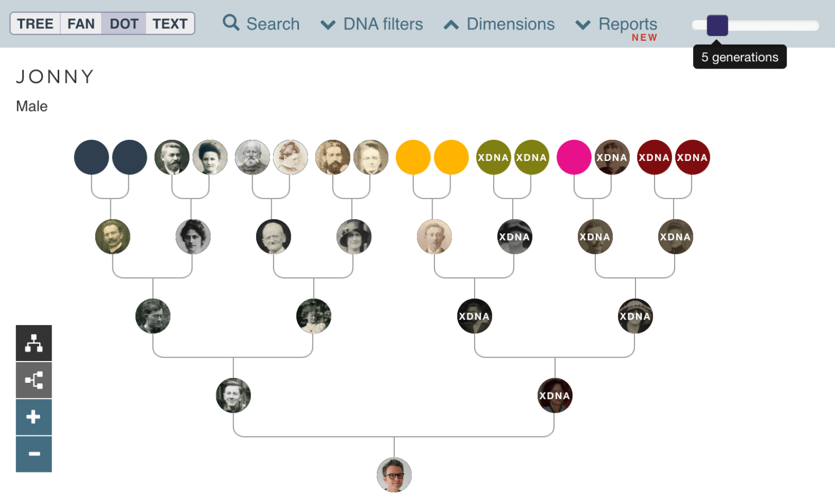The width and height of the screenshot is (835, 504).
Task: Click Jonny's portrait at the tree base
Action: (394, 474)
